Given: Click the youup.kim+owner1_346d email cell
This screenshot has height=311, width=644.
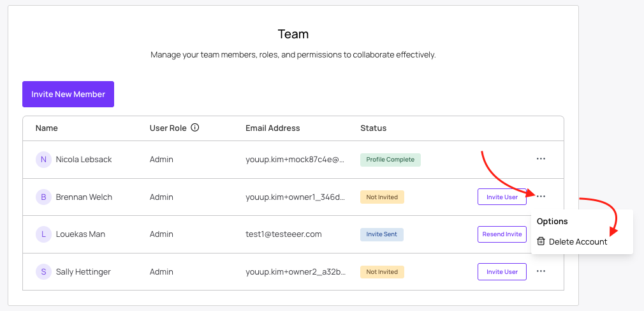Looking at the screenshot, I should 295,197.
